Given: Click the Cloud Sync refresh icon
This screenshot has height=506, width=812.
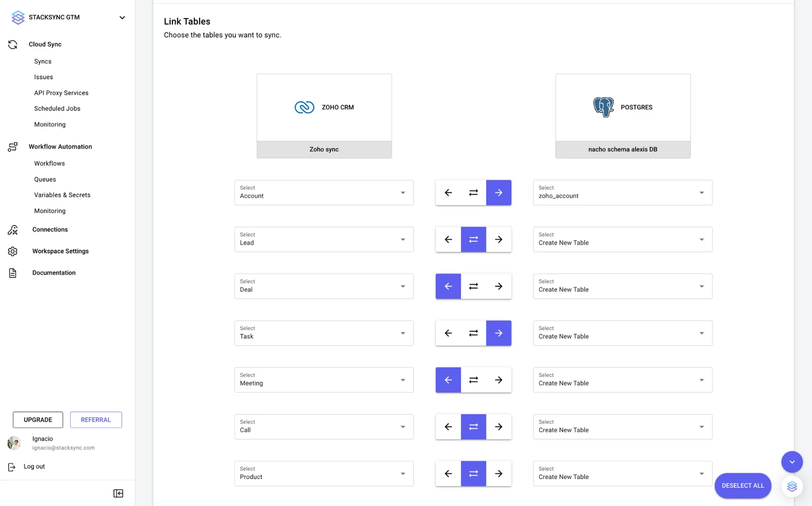Looking at the screenshot, I should (x=13, y=45).
